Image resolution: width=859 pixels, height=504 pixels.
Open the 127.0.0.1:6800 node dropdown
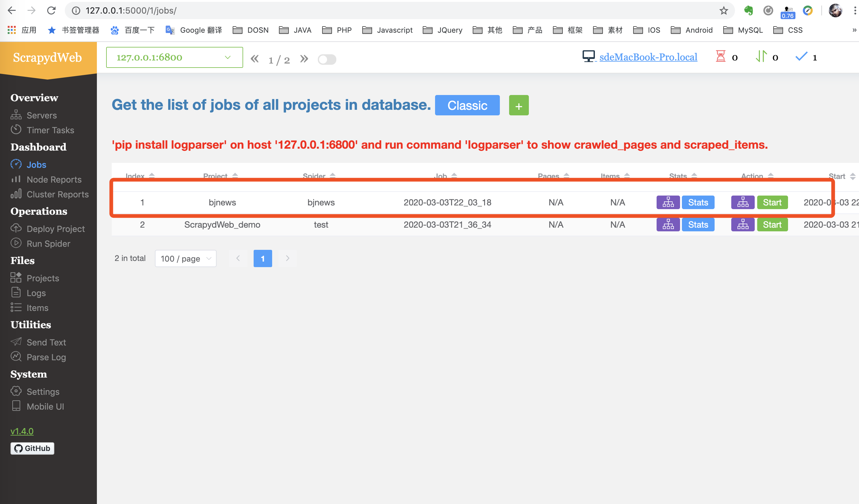coord(174,57)
